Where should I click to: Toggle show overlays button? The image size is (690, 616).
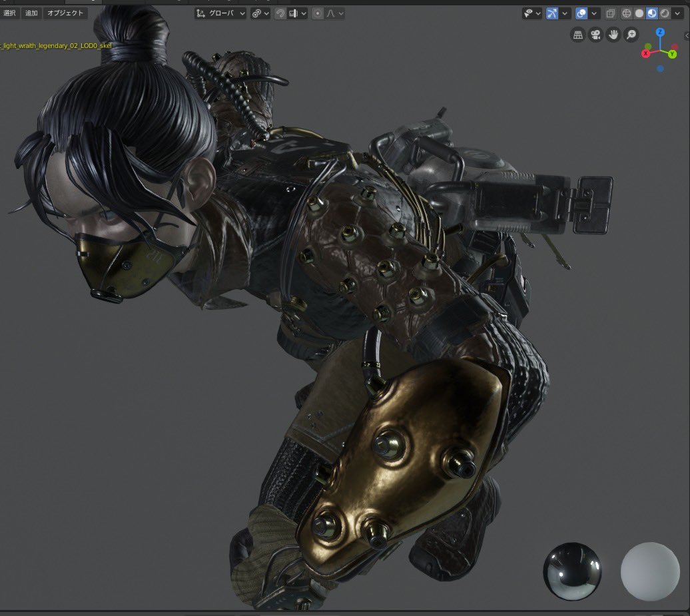click(581, 13)
